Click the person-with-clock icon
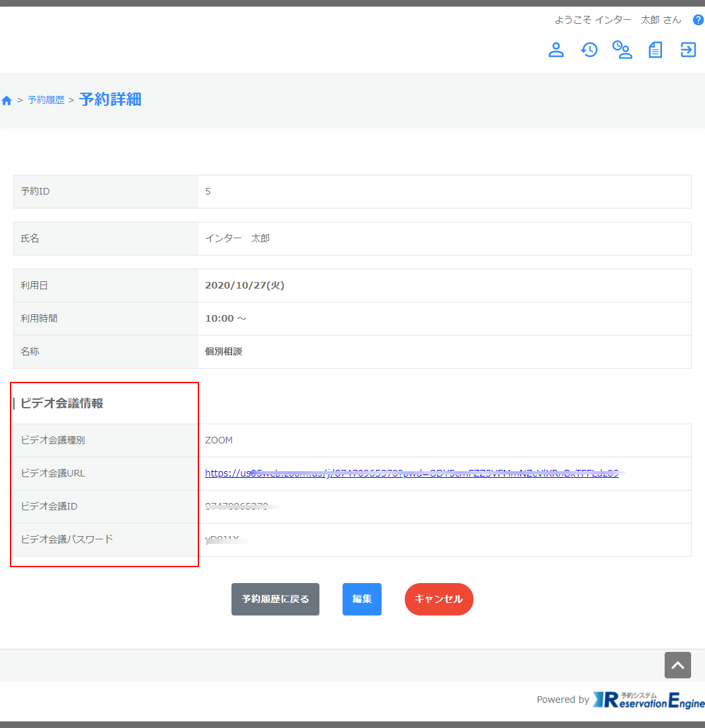Image resolution: width=705 pixels, height=728 pixels. coord(622,50)
